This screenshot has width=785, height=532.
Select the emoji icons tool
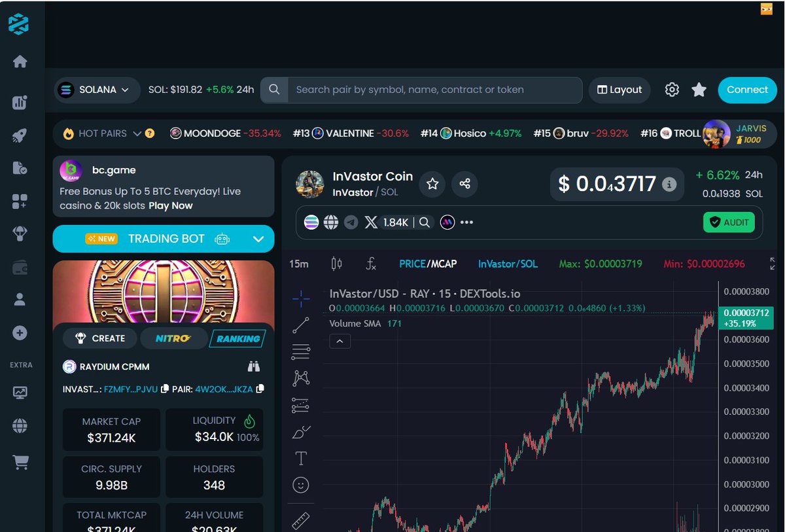[x=301, y=485]
